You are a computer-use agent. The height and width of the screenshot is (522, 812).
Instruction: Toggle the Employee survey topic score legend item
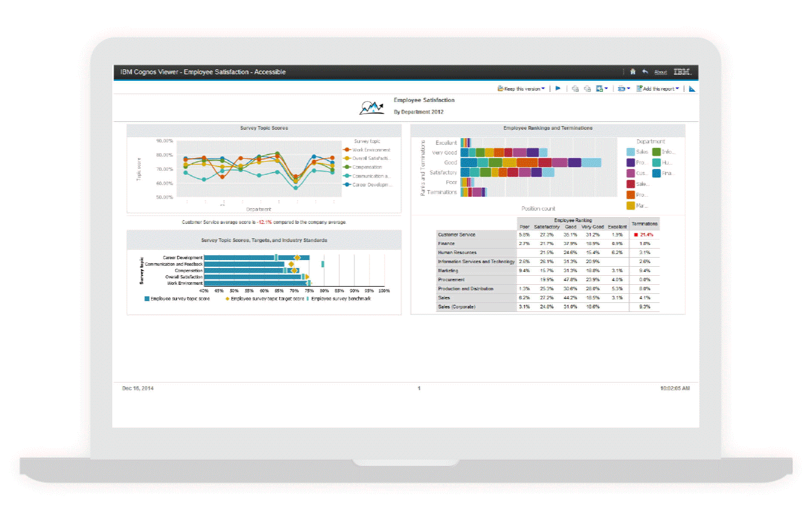click(x=175, y=298)
